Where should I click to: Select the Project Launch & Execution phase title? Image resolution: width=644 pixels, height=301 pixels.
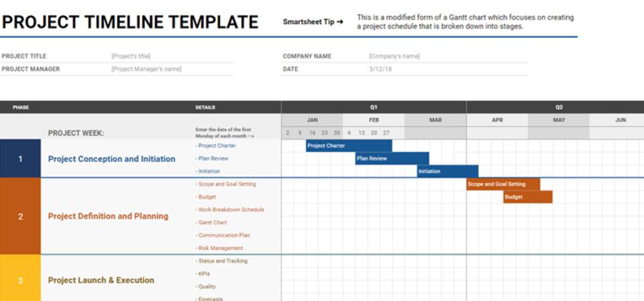pyautogui.click(x=101, y=280)
